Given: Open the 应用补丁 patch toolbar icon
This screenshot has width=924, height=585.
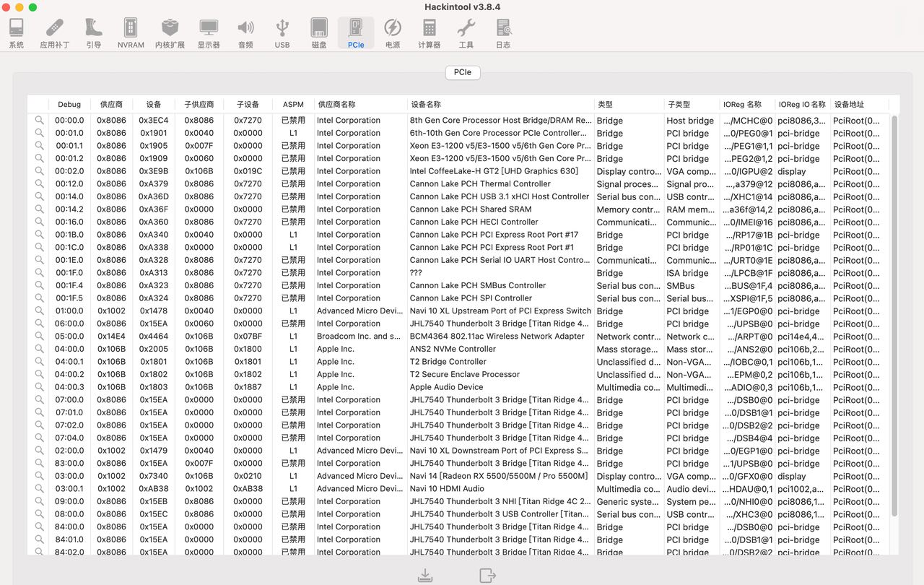Looking at the screenshot, I should pyautogui.click(x=55, y=33).
